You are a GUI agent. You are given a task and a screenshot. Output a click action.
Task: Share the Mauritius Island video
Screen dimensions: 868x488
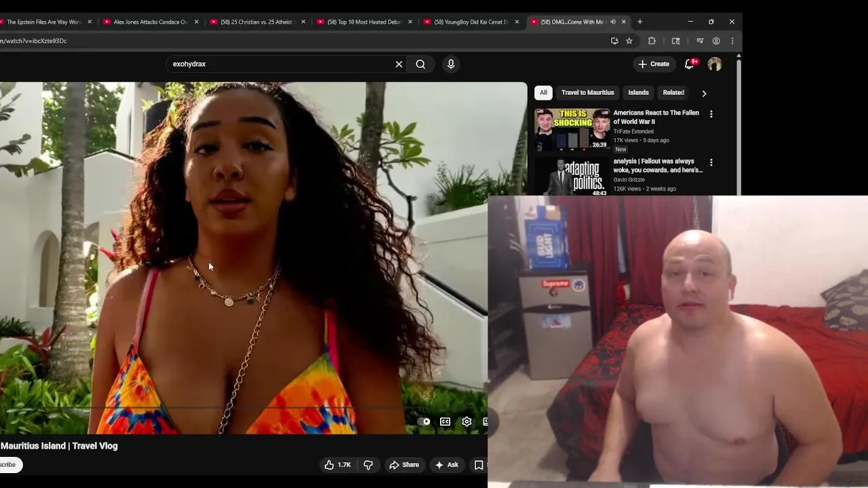[404, 465]
